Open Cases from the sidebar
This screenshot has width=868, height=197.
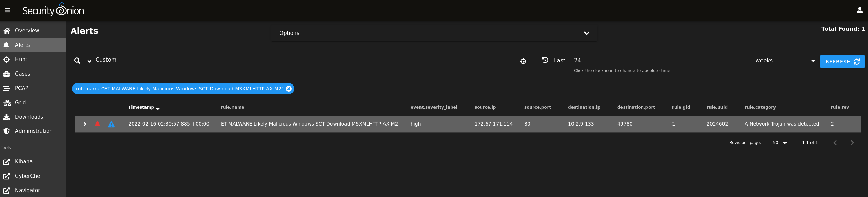tap(33, 74)
